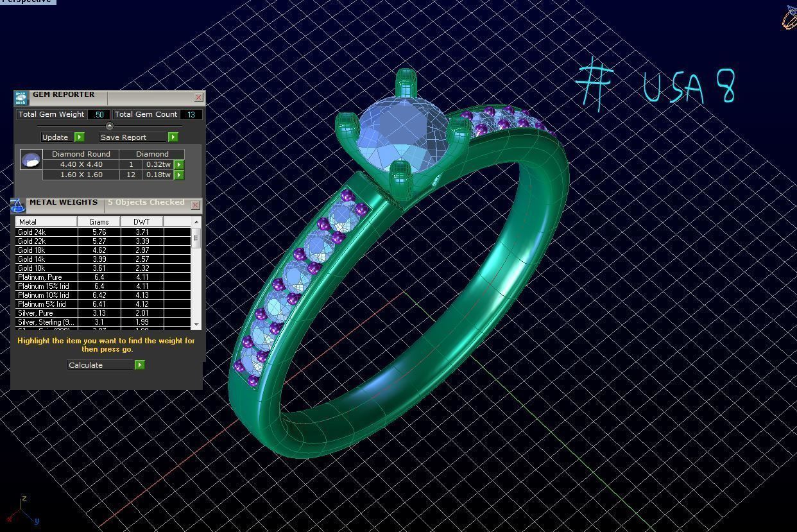The height and width of the screenshot is (532, 797).
Task: Click the ring icon in top-right corner
Action: 789,17
